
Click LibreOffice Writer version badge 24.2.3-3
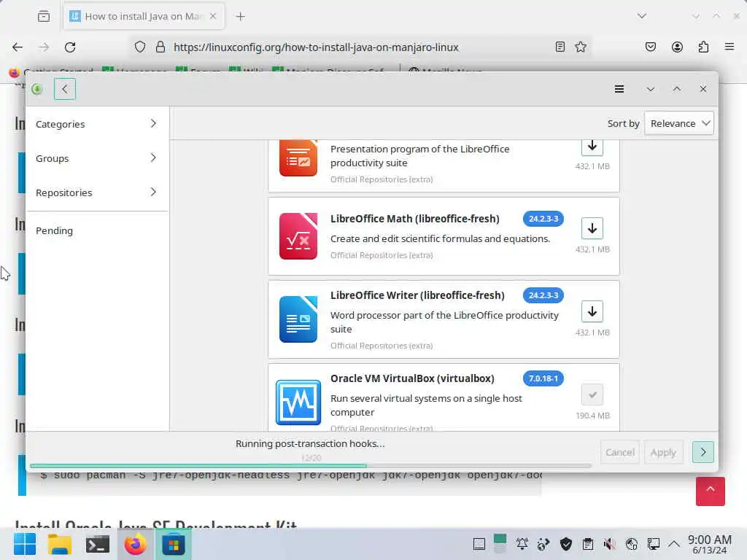point(543,295)
